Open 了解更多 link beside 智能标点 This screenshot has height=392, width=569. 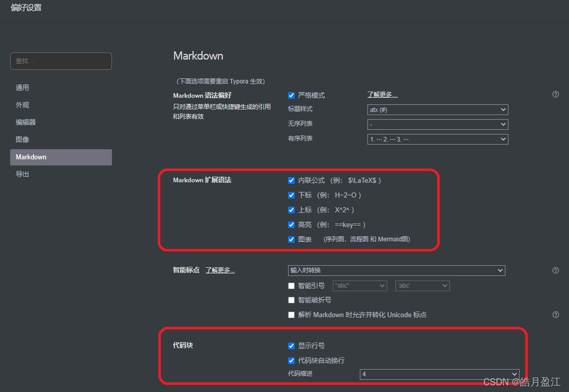[220, 270]
